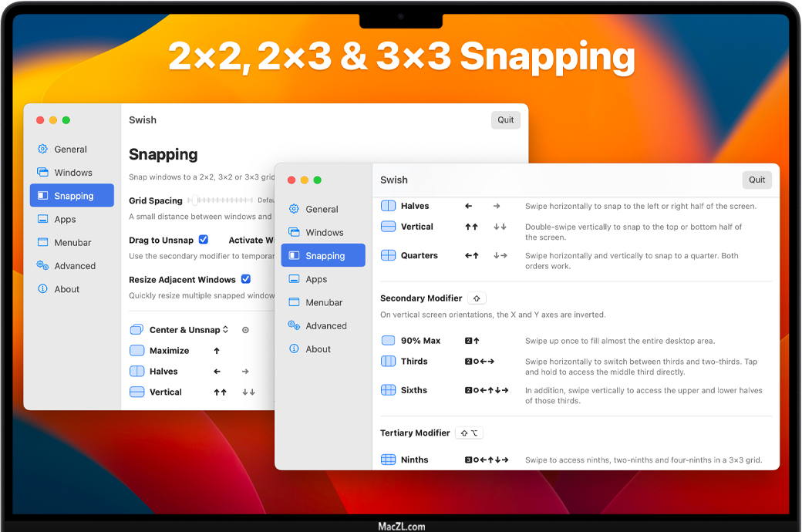Open About section in front window
The height and width of the screenshot is (532, 802).
pos(318,349)
